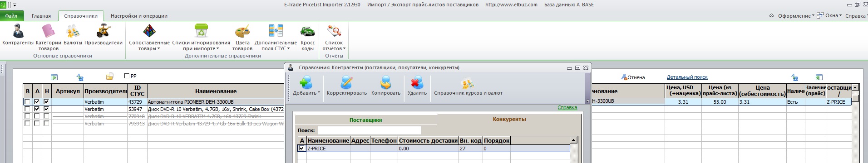This screenshot has height=163, width=868.
Task: Click the Поиск input field
Action: pos(369,130)
